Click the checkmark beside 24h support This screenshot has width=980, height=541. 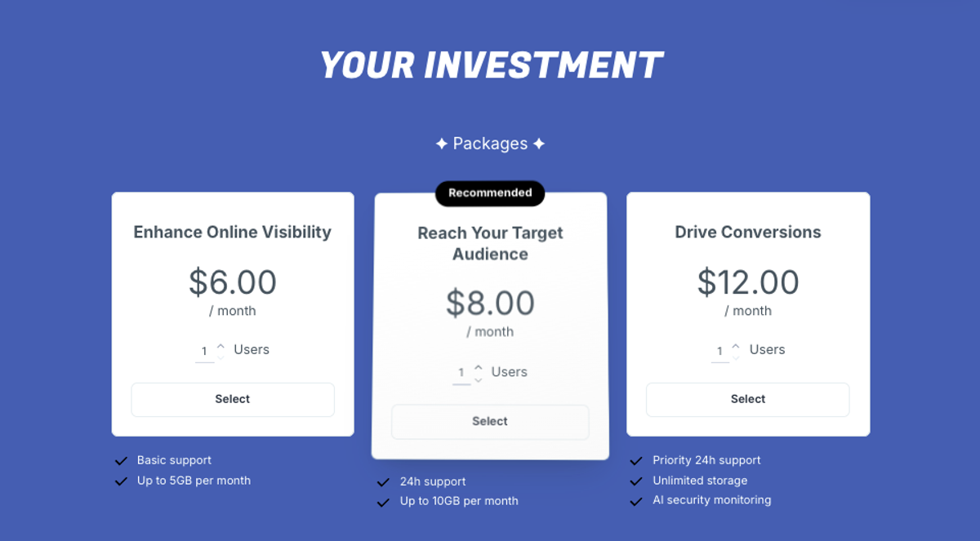click(x=383, y=482)
